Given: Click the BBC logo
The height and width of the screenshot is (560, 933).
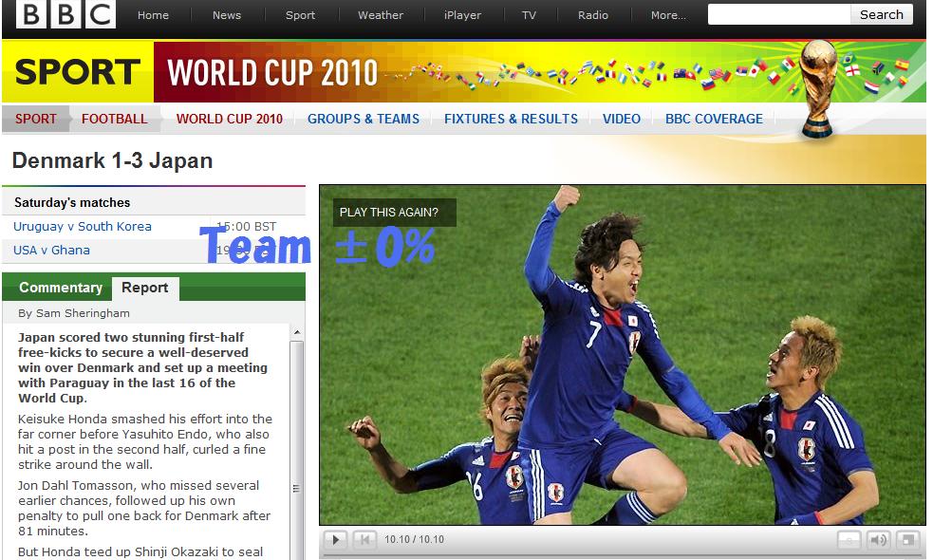Looking at the screenshot, I should 66,14.
